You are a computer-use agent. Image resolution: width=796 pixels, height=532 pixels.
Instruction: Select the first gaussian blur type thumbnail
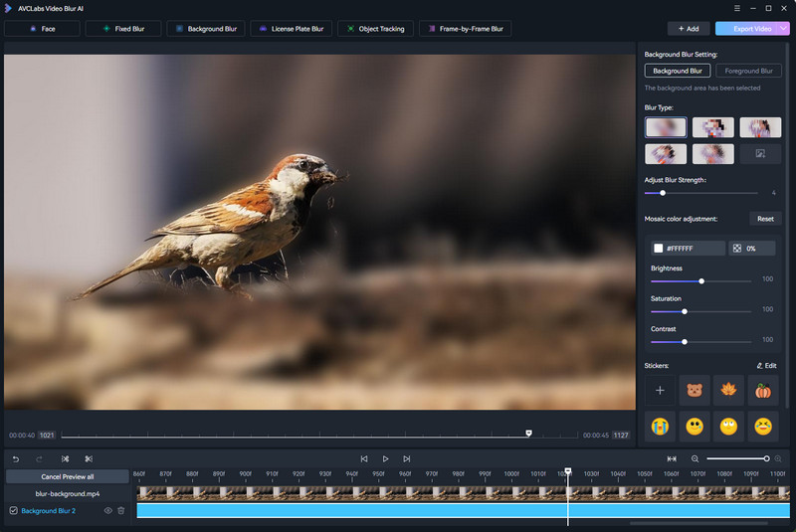click(x=666, y=127)
